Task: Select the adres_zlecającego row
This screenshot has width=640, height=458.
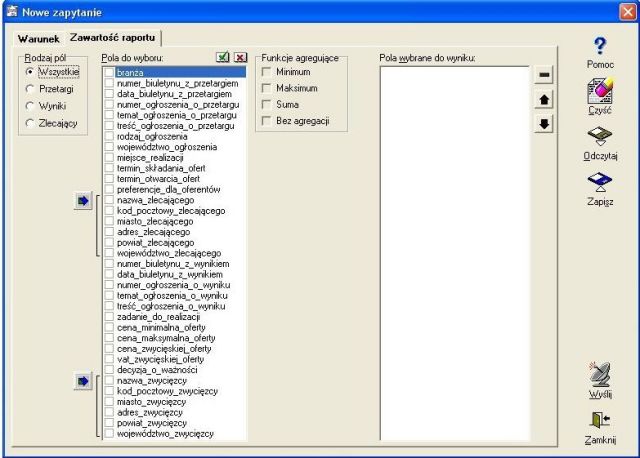Action: point(175,232)
